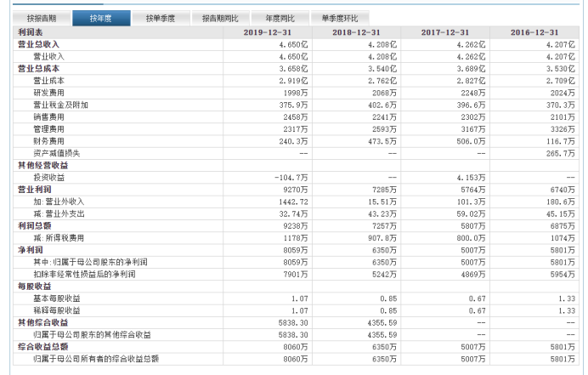588x375 pixels.
Task: Click the 加:营业外收入 row label
Action: (59, 202)
